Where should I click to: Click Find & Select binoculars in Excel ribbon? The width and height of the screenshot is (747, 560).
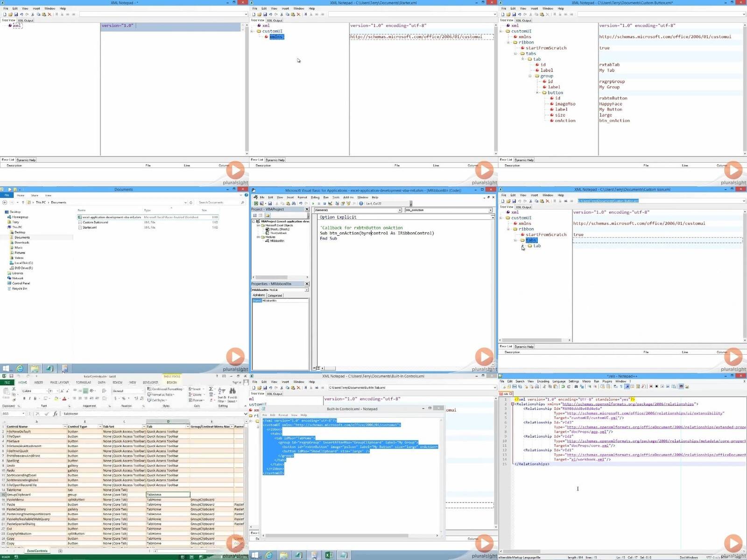pyautogui.click(x=232, y=391)
